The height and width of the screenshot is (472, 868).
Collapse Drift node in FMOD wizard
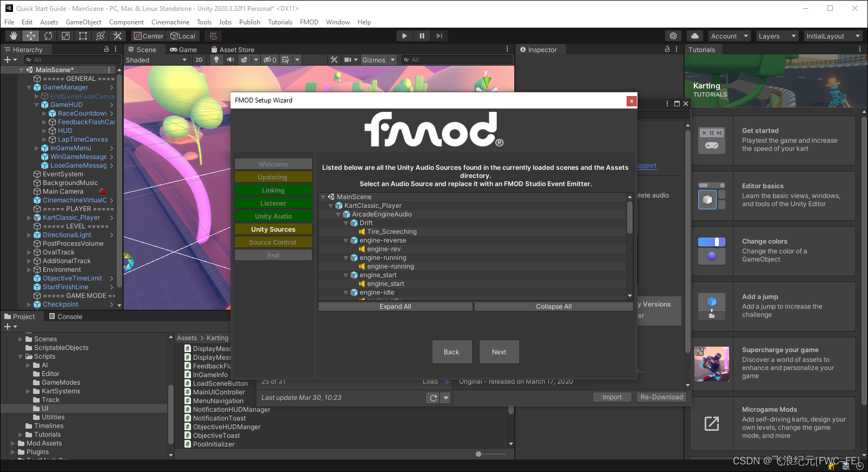[346, 223]
